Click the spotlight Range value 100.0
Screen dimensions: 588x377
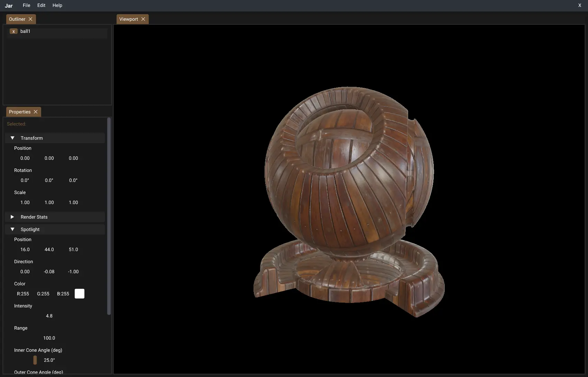click(49, 338)
